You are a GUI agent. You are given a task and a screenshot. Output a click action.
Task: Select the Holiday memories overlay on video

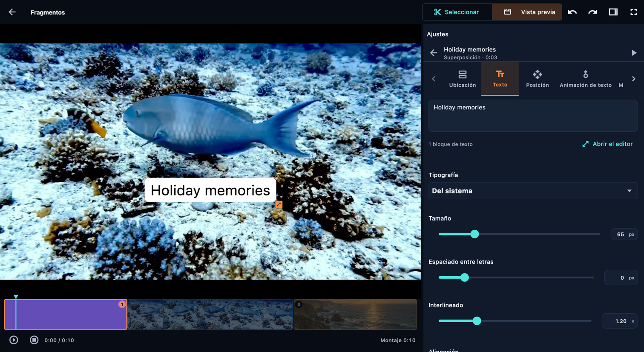(210, 190)
